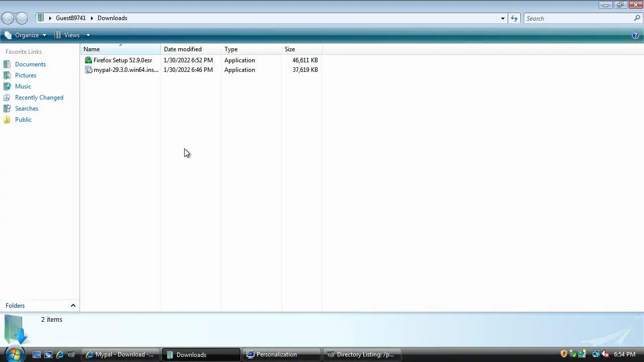Launch the masked-face browser quick launch icon

[71, 354]
